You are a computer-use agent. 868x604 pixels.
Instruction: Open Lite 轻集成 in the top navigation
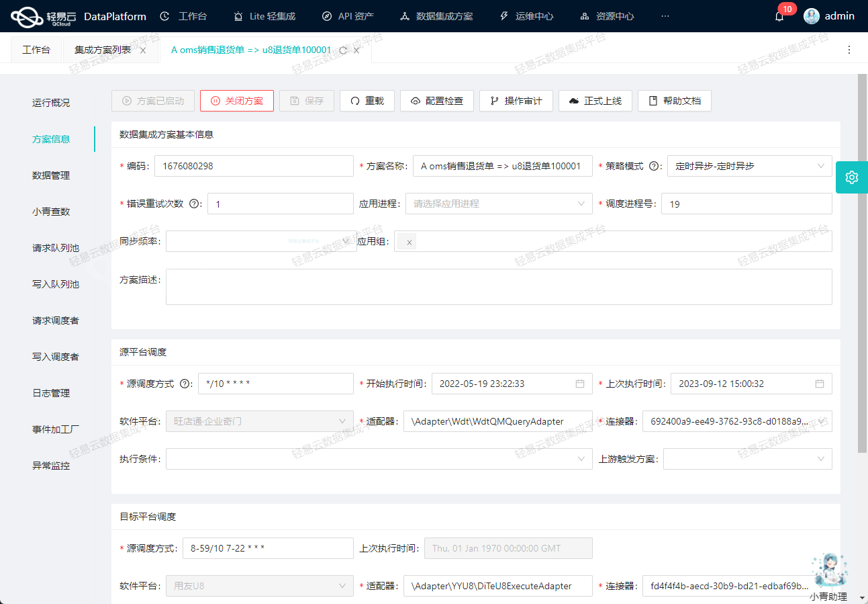(x=264, y=16)
